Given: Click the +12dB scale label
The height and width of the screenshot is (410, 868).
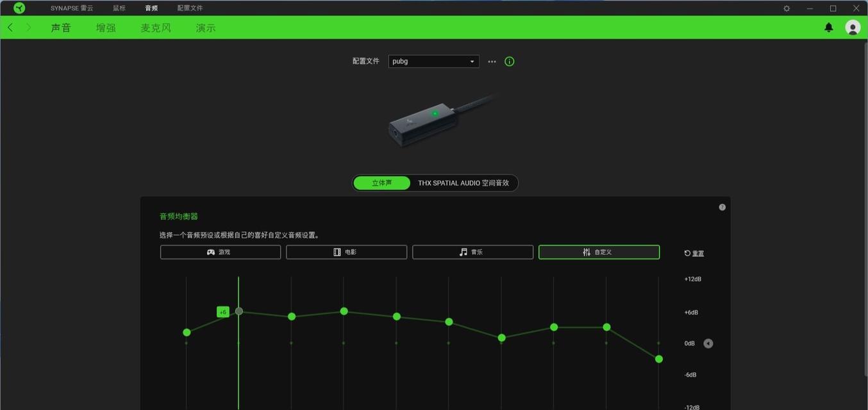Looking at the screenshot, I should click(x=693, y=279).
